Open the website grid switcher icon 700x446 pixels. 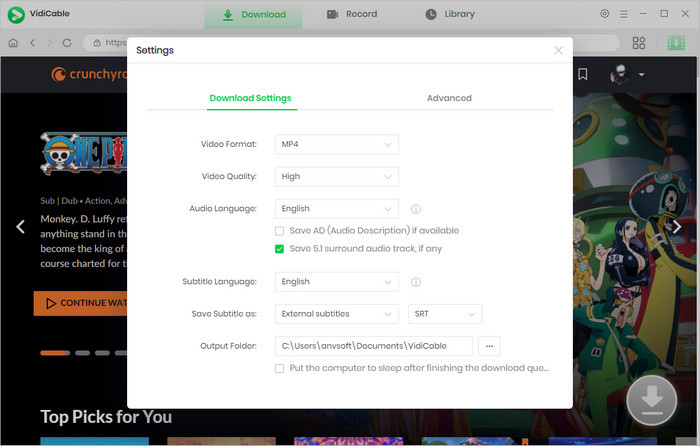(x=639, y=43)
